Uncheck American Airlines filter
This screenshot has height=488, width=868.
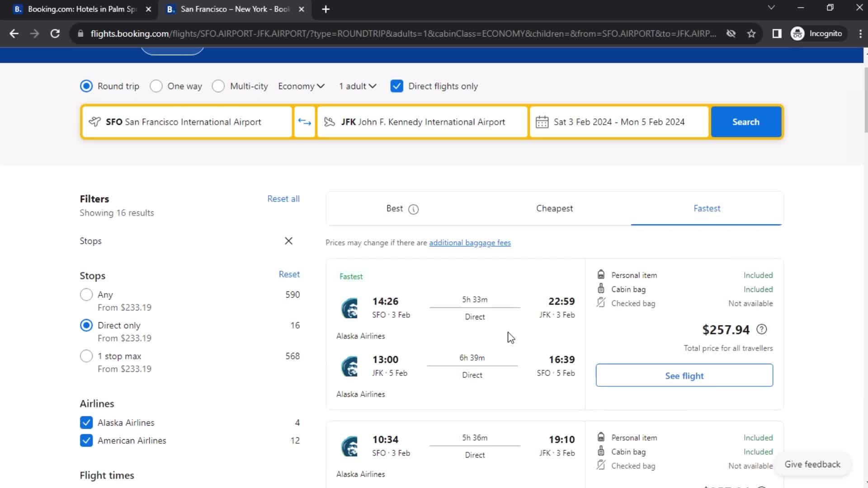click(86, 441)
